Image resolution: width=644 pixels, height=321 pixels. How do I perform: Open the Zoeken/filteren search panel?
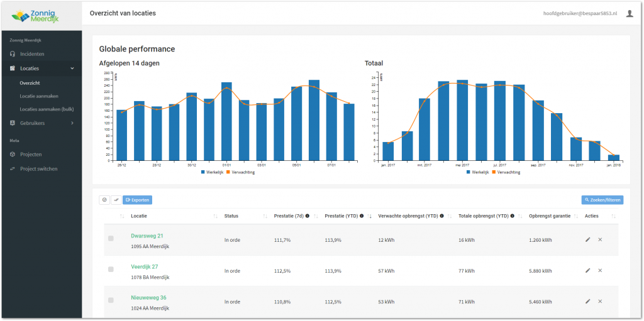(602, 200)
